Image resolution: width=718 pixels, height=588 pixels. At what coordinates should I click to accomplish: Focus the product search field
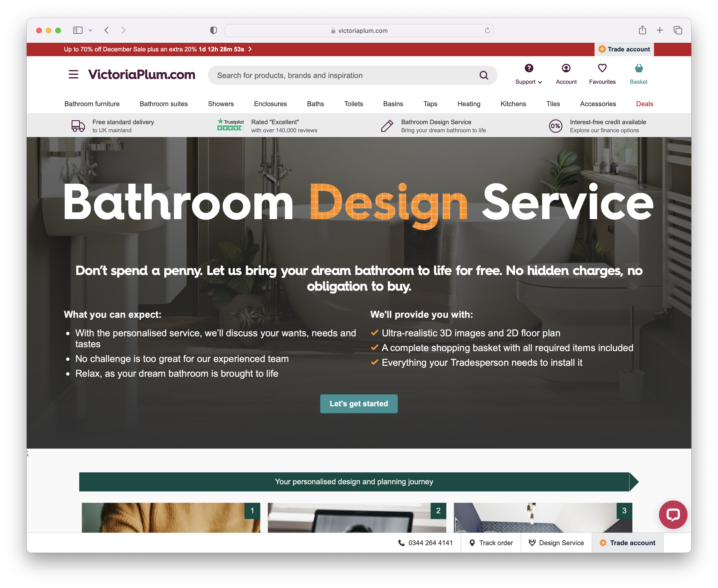(352, 75)
